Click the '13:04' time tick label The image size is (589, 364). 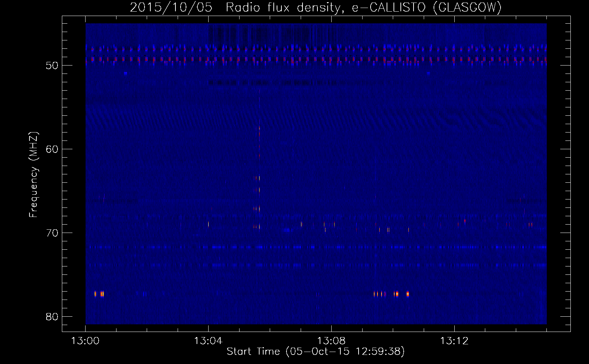(x=208, y=341)
